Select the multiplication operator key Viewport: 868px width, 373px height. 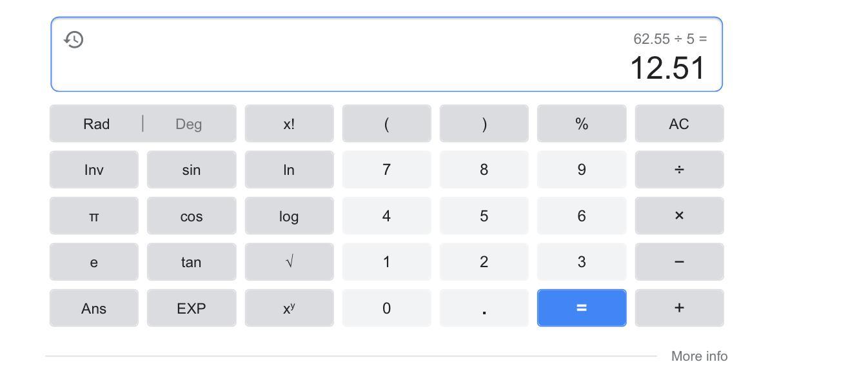pyautogui.click(x=679, y=216)
